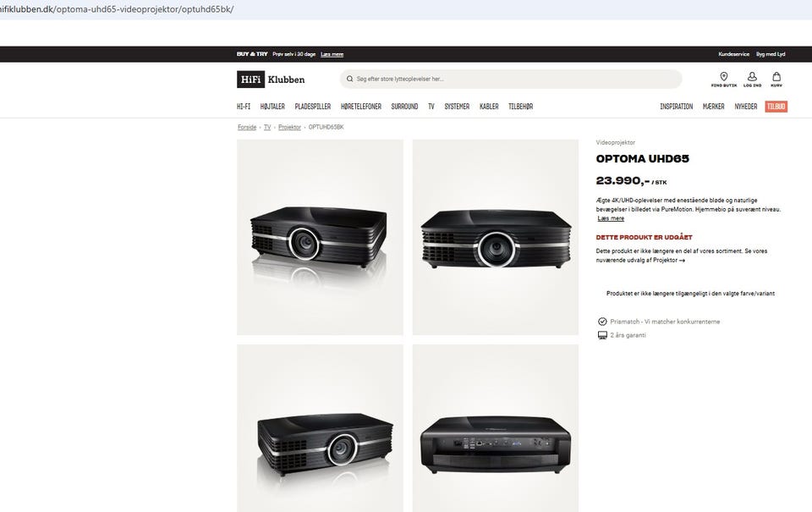Screen dimensions: 812x512
Task: Click the 2 års garanti monitor icon
Action: [602, 335]
